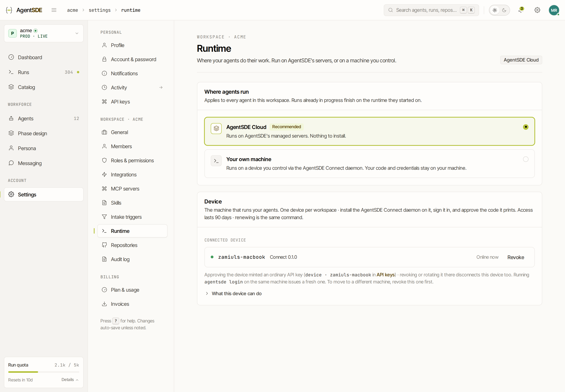Click the Plan & usage gauge icon
The height and width of the screenshot is (392, 565).
point(105,290)
